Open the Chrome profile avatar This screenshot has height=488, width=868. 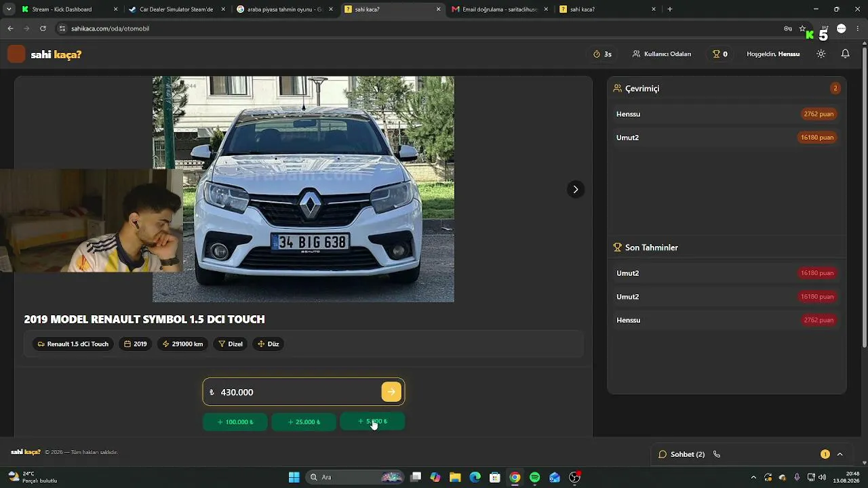pyautogui.click(x=841, y=28)
